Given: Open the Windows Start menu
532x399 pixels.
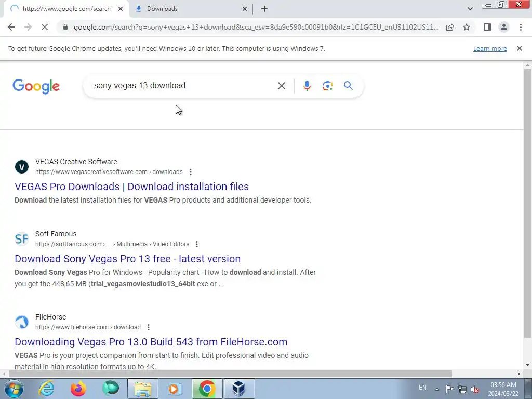Looking at the screenshot, I should click(14, 389).
